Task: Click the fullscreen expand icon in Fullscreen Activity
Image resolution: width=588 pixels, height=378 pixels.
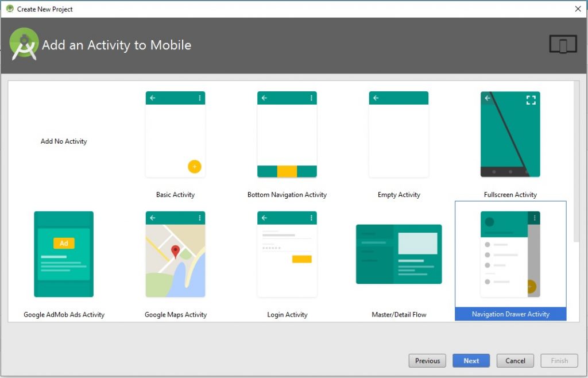Action: pyautogui.click(x=531, y=100)
